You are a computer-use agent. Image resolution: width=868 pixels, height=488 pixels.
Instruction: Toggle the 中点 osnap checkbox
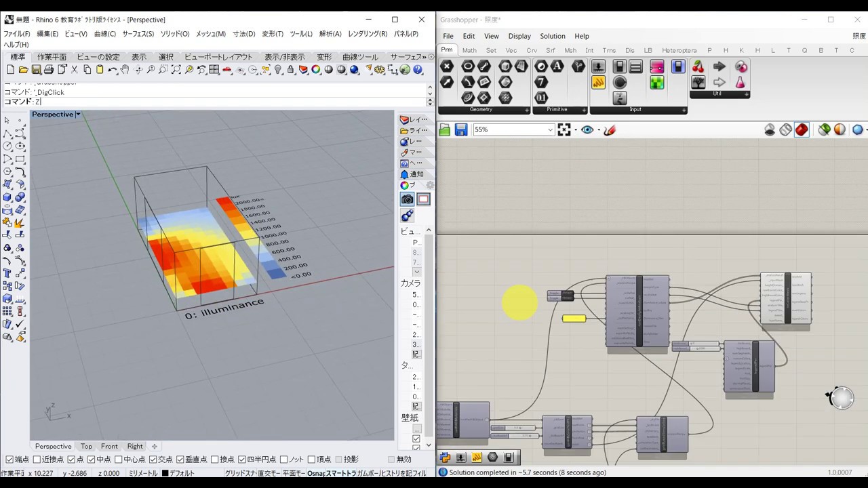click(92, 460)
